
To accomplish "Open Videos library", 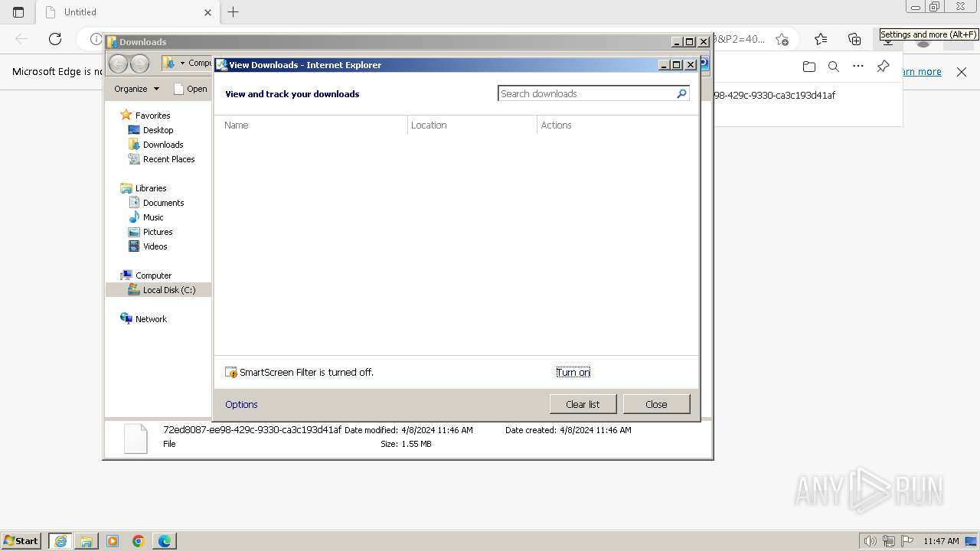I will pos(155,246).
